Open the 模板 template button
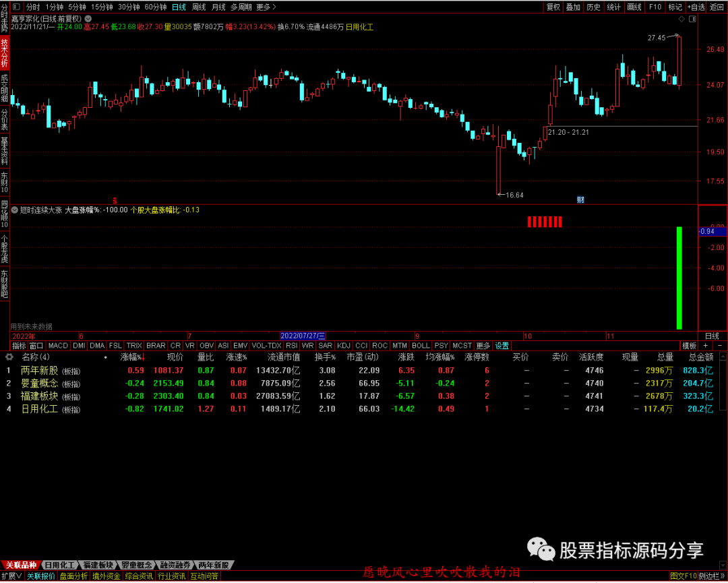The image size is (728, 583). pos(690,346)
